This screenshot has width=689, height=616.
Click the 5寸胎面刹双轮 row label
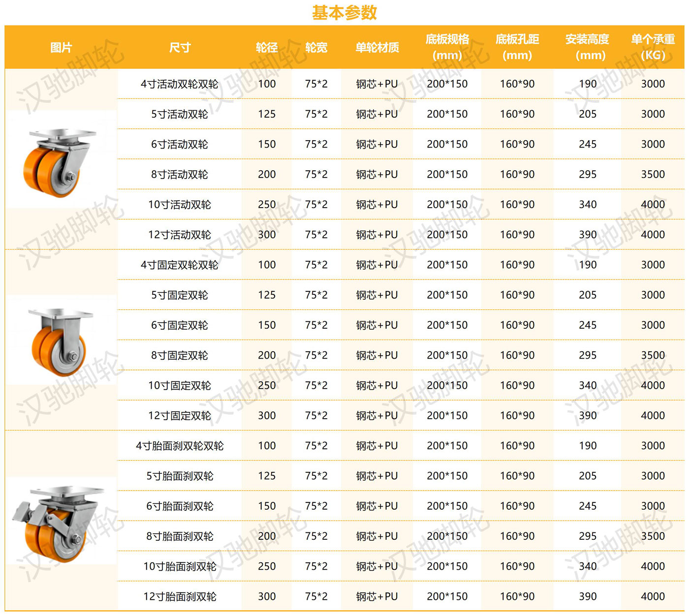tap(180, 476)
